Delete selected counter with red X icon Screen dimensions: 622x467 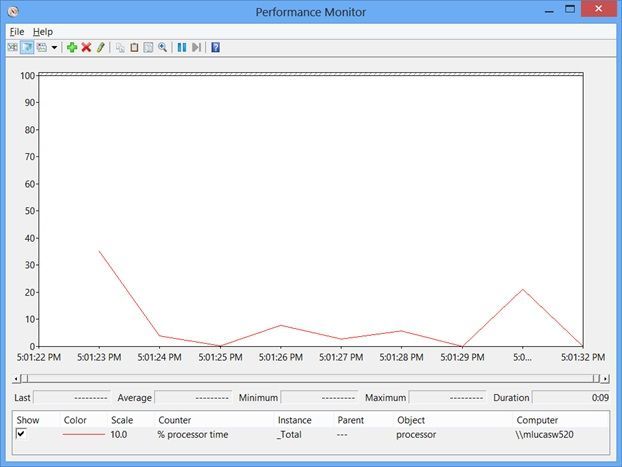point(86,48)
